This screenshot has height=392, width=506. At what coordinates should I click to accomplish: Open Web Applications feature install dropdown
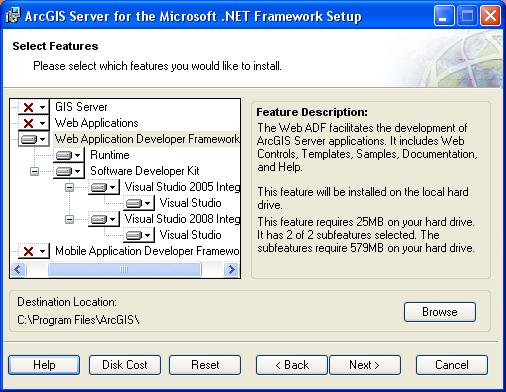coord(34,123)
